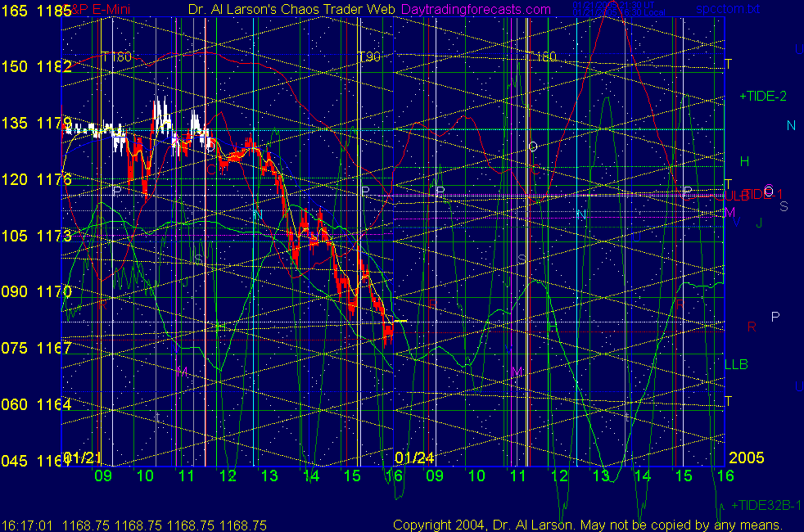
Task: Click the ULB label on right edge
Action: [x=736, y=196]
